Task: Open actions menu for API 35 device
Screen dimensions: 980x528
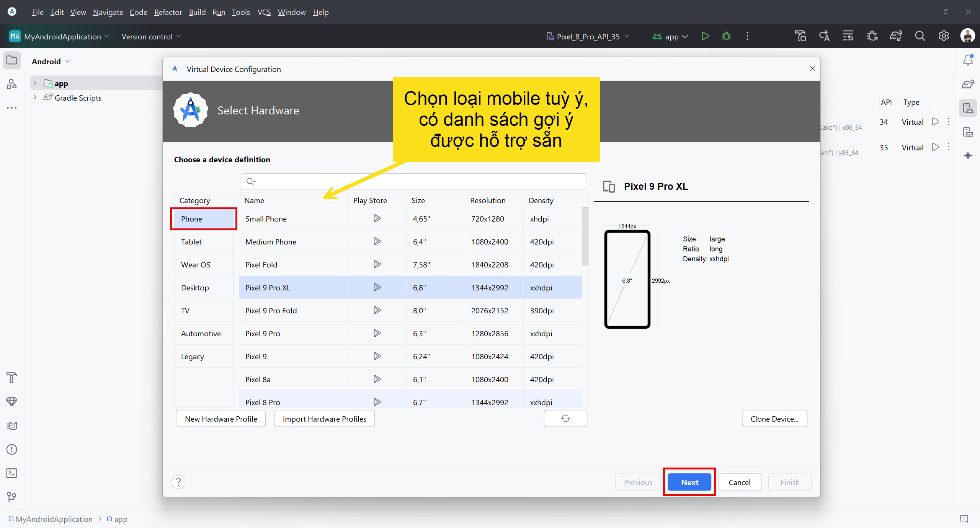Action: click(949, 147)
